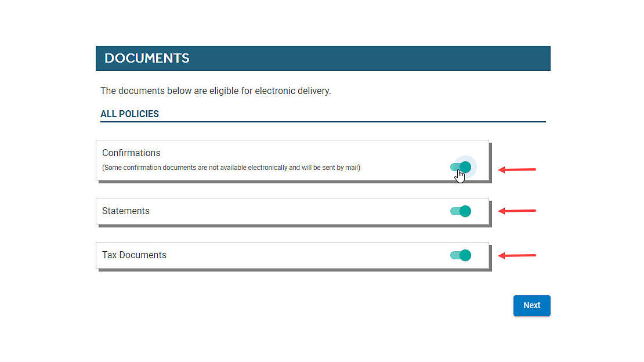Click the Confirmations label text
Image resolution: width=644 pixels, height=362 pixels.
click(x=131, y=153)
